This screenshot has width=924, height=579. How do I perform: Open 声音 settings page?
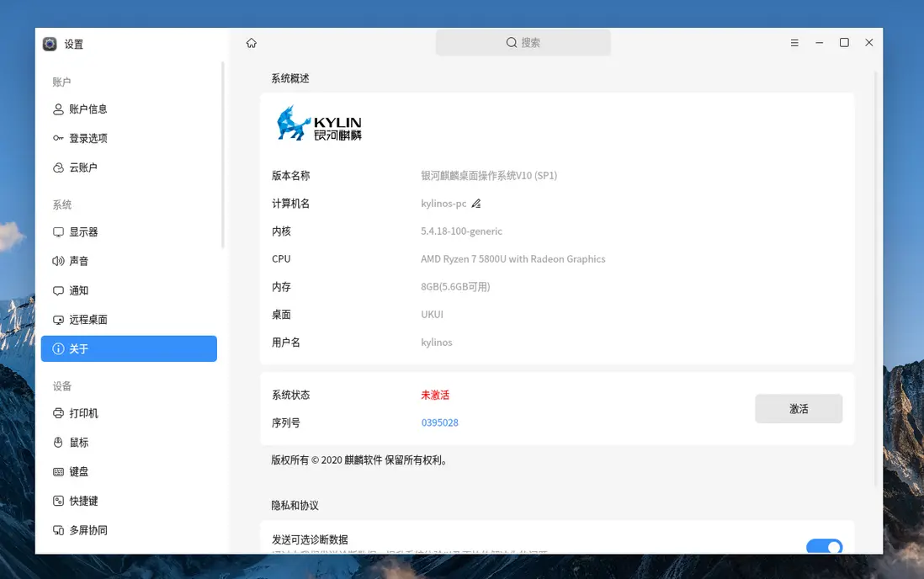point(129,261)
